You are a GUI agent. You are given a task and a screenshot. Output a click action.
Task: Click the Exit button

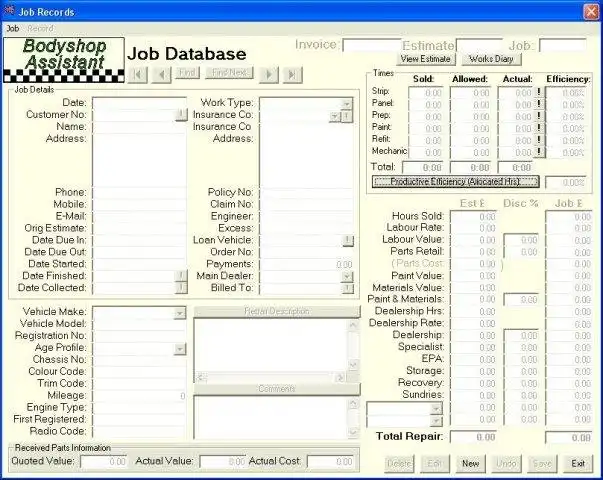click(578, 464)
